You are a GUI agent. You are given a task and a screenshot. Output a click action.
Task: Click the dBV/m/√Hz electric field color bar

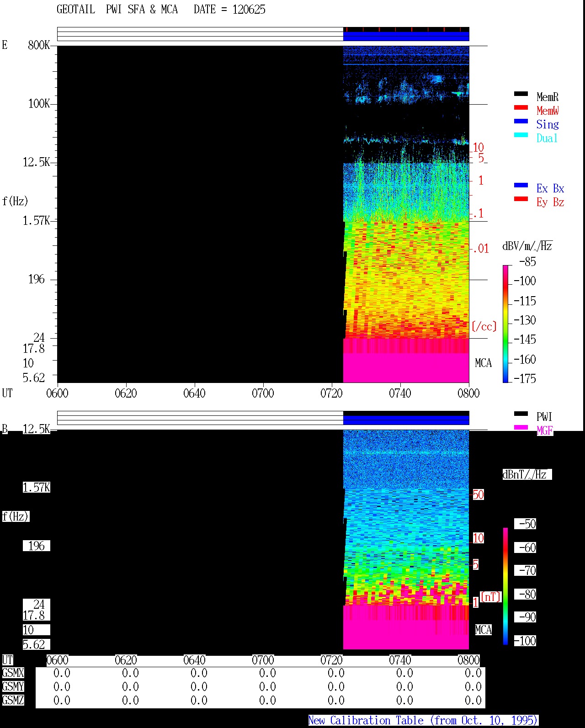point(505,324)
